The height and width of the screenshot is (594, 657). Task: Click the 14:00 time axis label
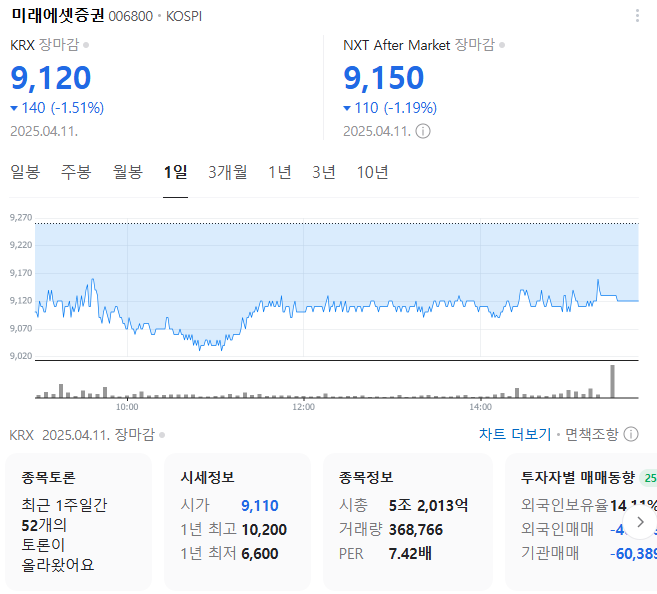click(x=480, y=407)
